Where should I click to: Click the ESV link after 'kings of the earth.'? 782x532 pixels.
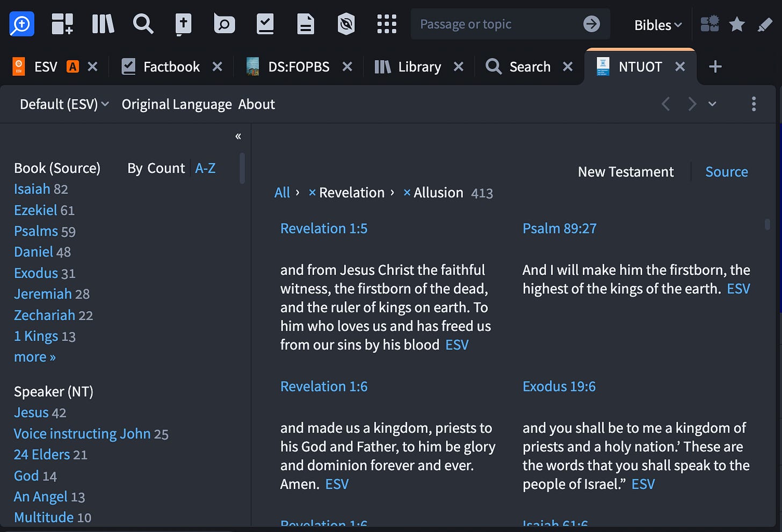[x=738, y=289]
